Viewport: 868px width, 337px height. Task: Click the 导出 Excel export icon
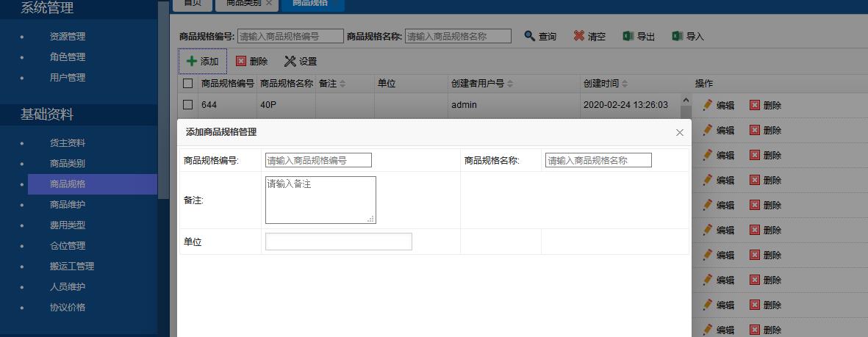(628, 36)
